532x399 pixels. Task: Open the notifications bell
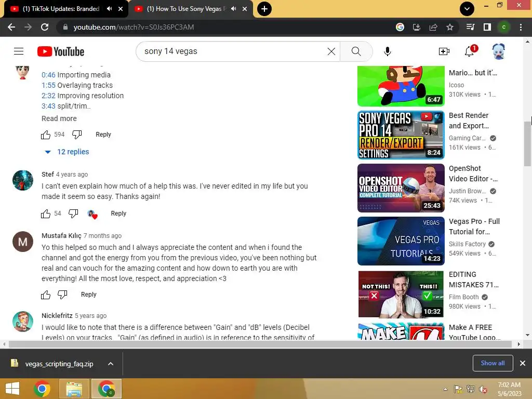[x=470, y=51]
